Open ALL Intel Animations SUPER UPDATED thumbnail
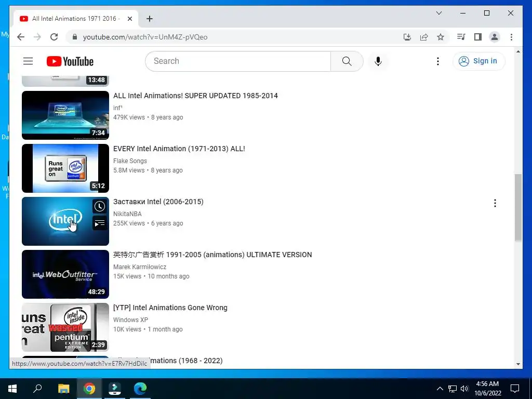 click(x=65, y=115)
